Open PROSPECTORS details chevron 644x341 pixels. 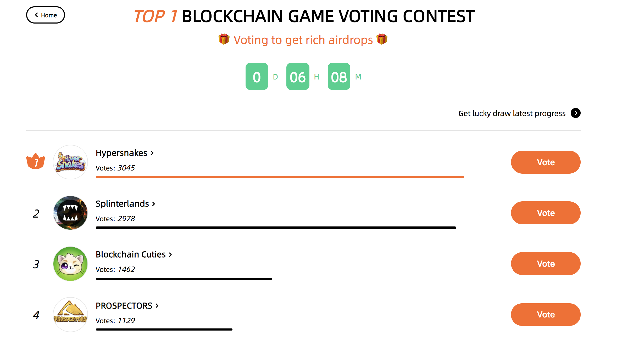pos(157,305)
